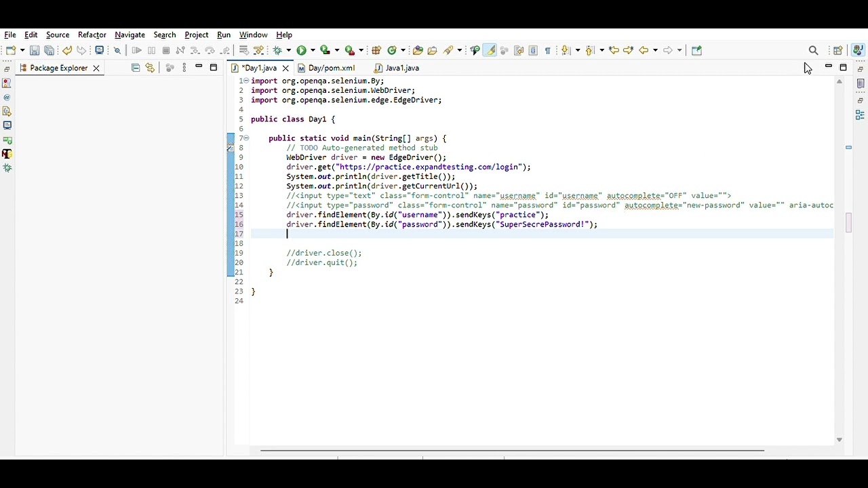Close the Package Explorer view
The width and height of the screenshot is (868, 488).
pos(96,68)
